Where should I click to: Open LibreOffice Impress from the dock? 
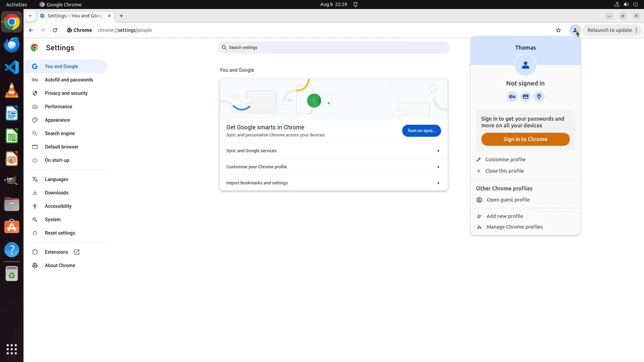click(x=12, y=159)
